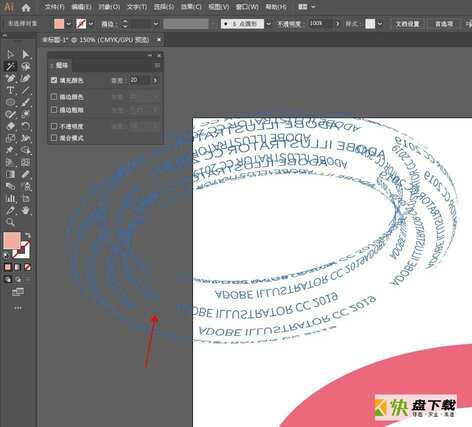472x427 pixels.
Task: Enable the 描边粗细 checkbox
Action: [x=54, y=109]
